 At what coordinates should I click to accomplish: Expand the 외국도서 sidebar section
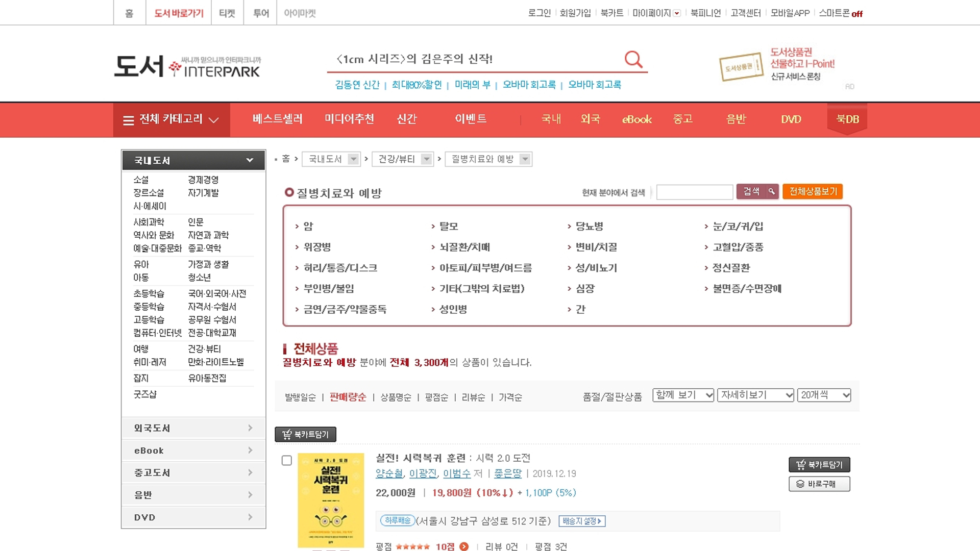(x=193, y=428)
